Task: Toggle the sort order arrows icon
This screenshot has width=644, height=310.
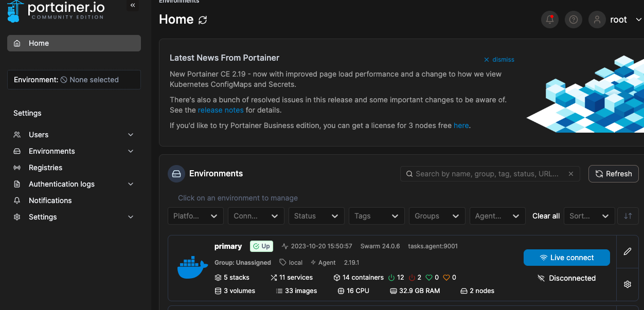Action: [628, 216]
